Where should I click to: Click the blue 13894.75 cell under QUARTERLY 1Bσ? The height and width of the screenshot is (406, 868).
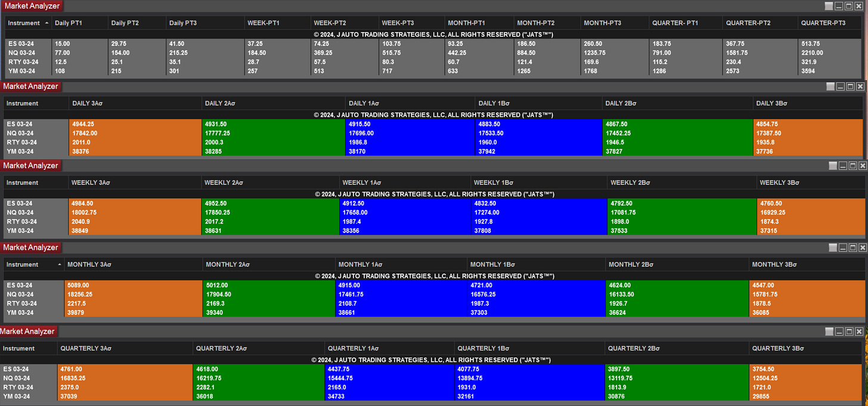[529, 378]
